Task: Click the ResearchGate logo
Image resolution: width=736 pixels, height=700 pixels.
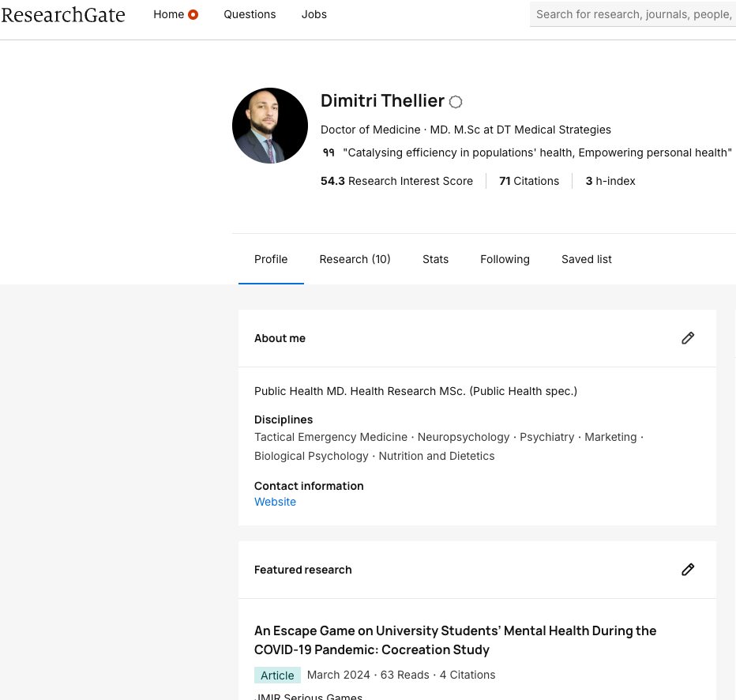Action: 63,14
